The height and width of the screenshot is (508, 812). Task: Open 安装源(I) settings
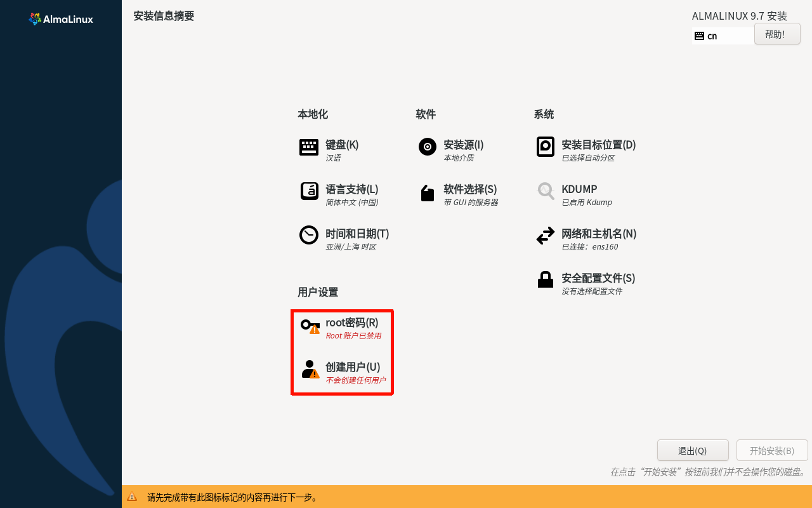click(464, 145)
